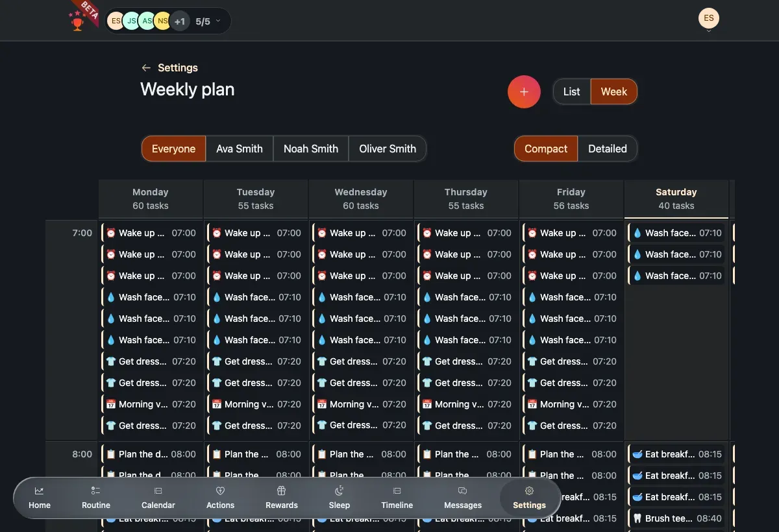Image resolution: width=779 pixels, height=532 pixels.
Task: Open Friday's first Wake up task at 07:00
Action: click(x=571, y=233)
